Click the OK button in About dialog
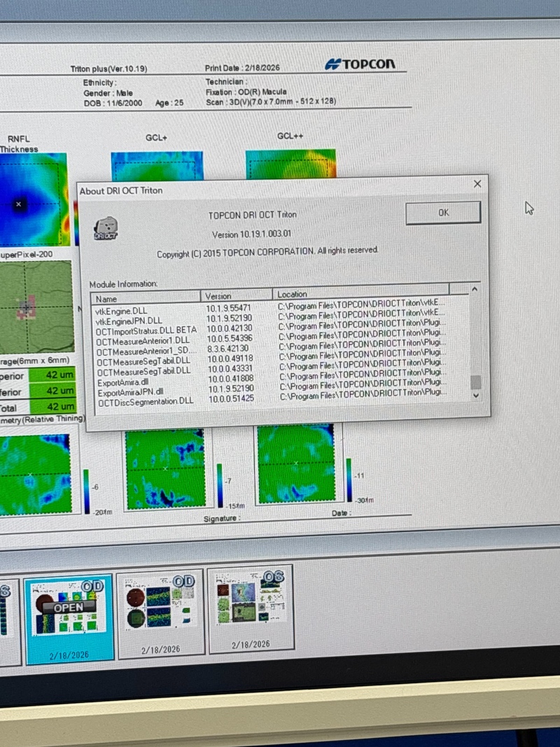This screenshot has height=747, width=560. [442, 213]
